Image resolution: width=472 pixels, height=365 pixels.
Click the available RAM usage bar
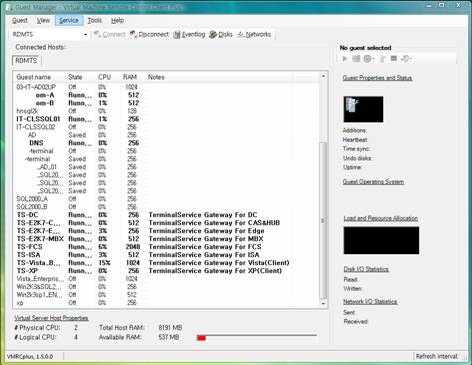click(257, 337)
